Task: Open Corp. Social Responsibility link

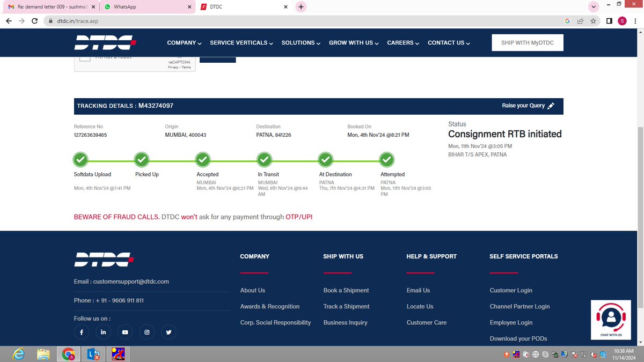Action: 276,322
